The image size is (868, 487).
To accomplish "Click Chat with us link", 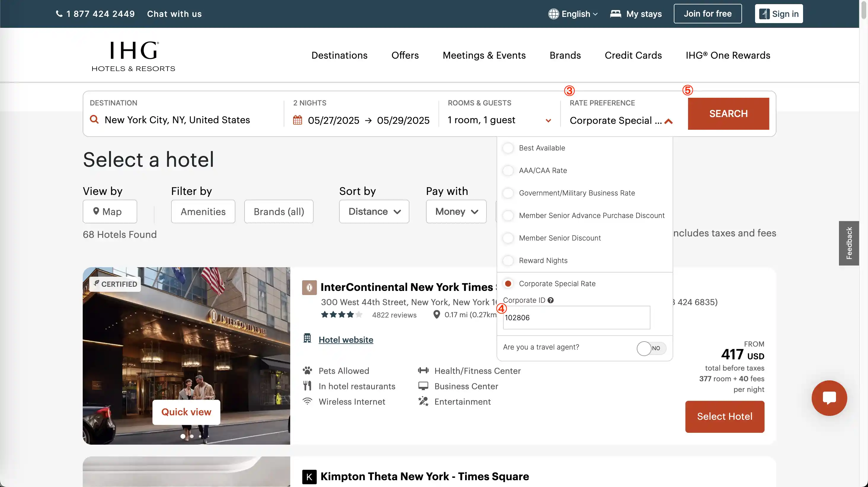I will 174,14.
